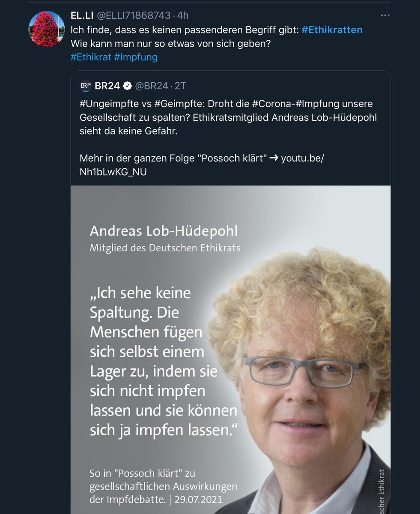Open the #Ethikrat hashtag link
Viewport: 420px width, 514px height.
(91, 57)
